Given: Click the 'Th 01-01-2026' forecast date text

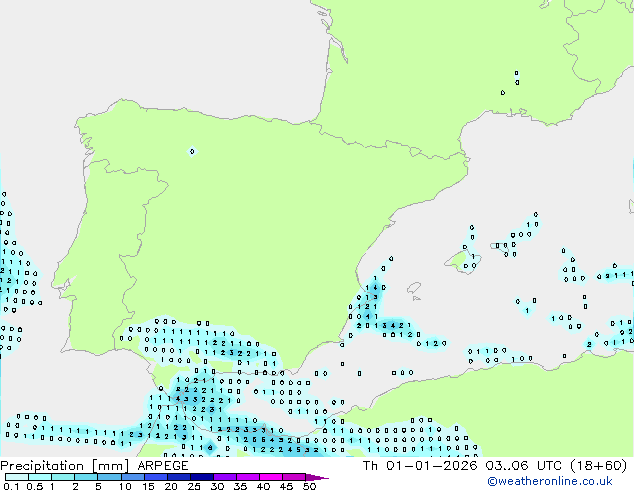Looking at the screenshot, I should click(420, 466).
